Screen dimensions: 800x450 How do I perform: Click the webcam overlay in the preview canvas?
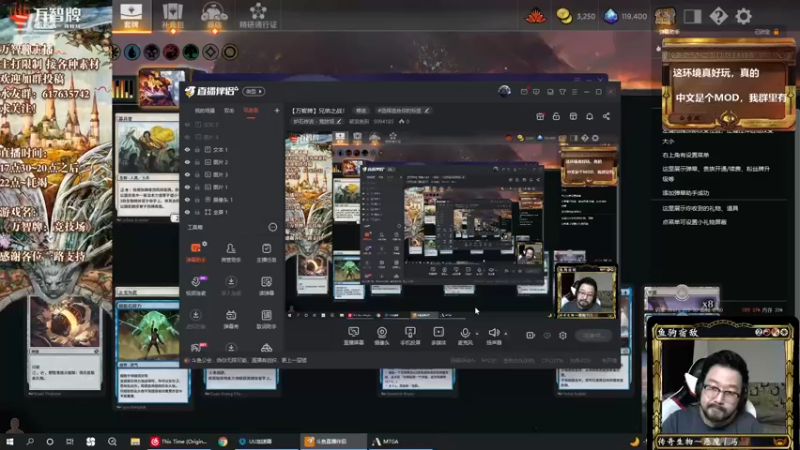click(x=586, y=292)
